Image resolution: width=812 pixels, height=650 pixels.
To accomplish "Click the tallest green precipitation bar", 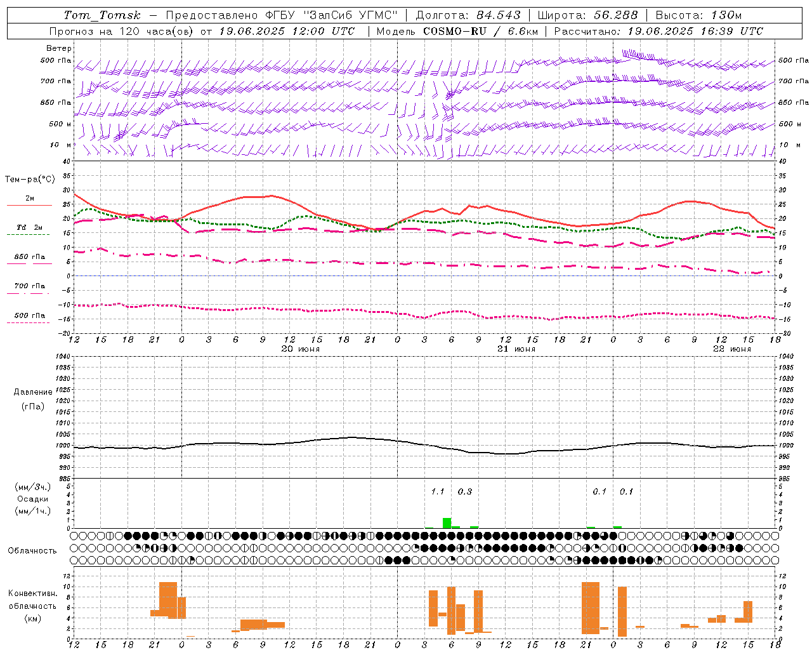I will click(x=447, y=523).
